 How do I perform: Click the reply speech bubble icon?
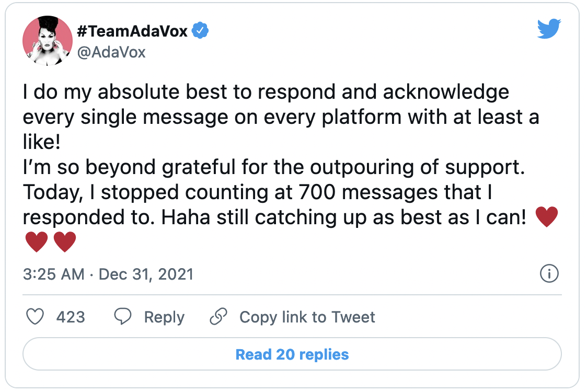[123, 317]
